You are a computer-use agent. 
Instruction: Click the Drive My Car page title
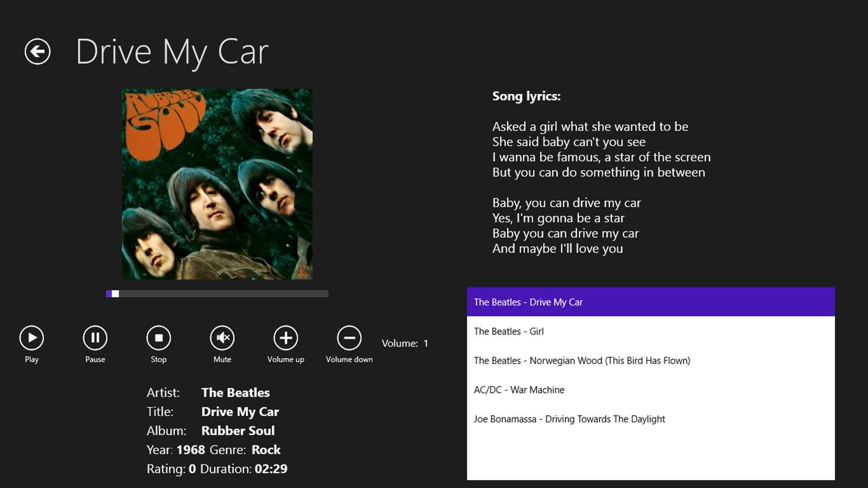172,52
